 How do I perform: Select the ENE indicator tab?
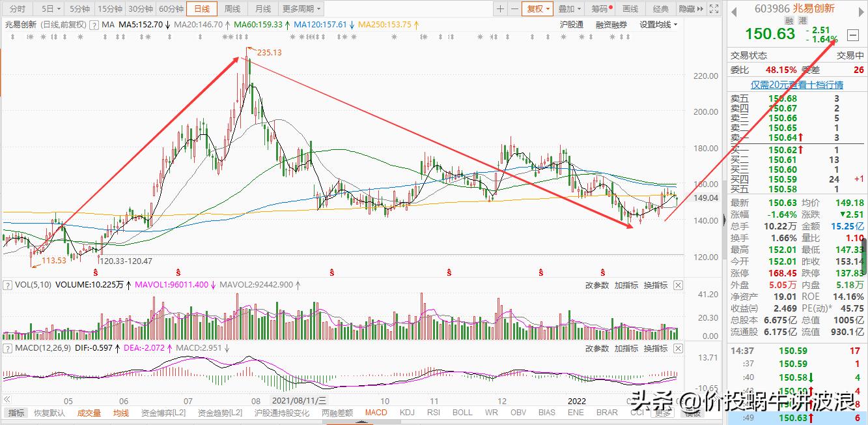click(x=576, y=413)
